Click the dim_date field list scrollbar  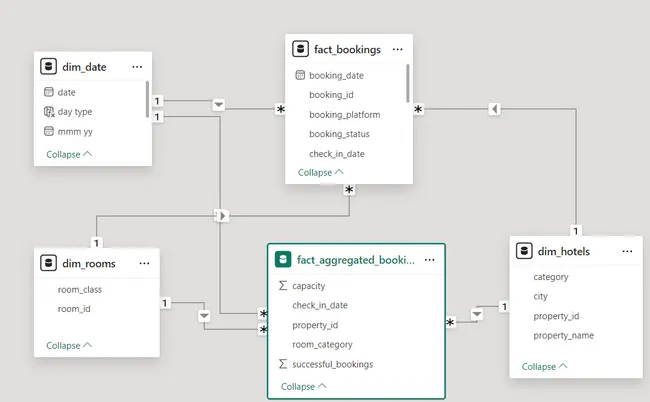point(147,99)
